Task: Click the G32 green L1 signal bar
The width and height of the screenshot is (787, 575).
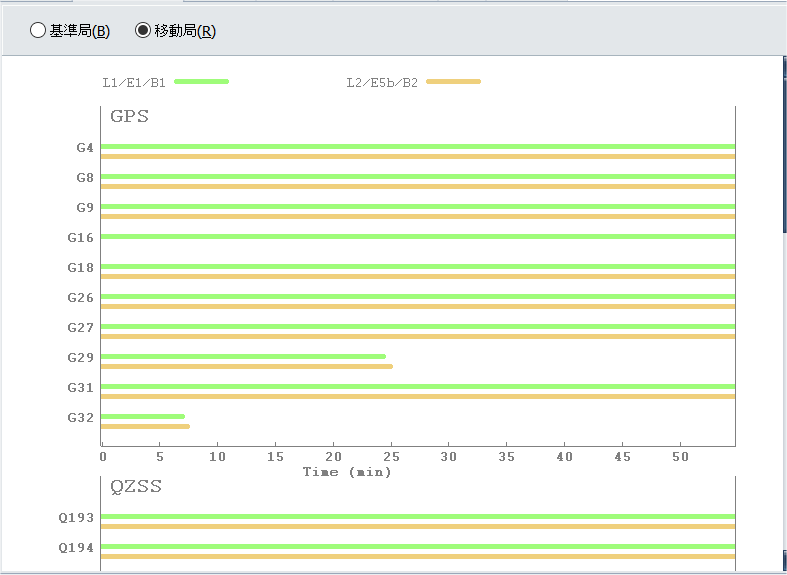Action: 143,416
